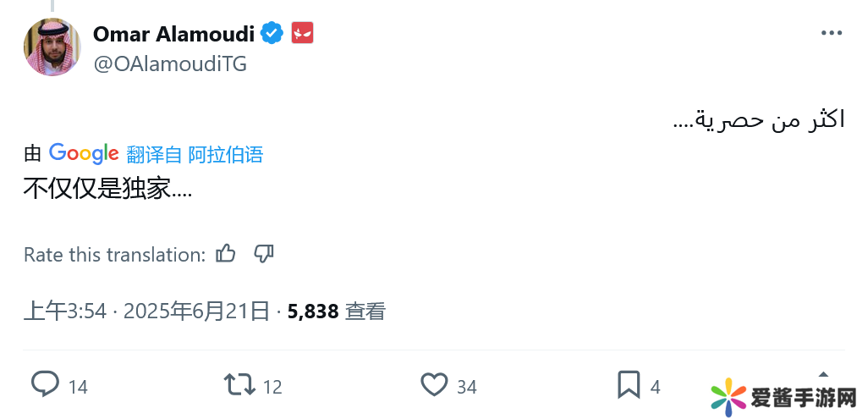Click the Google logo in the translation line

84,154
